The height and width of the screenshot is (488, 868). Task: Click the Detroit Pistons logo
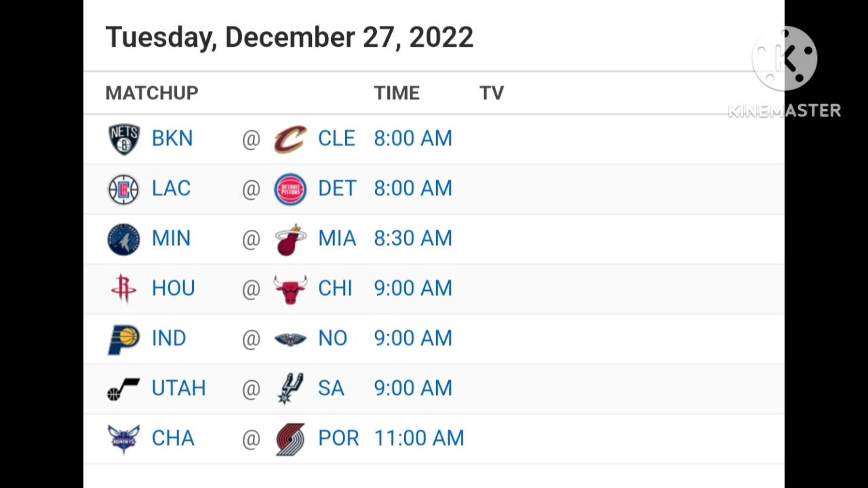click(290, 189)
